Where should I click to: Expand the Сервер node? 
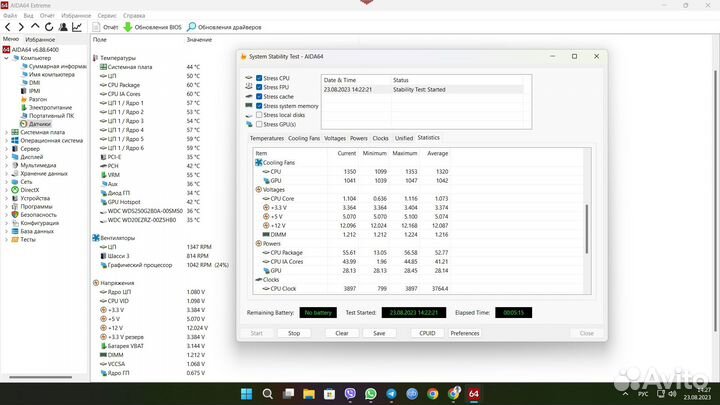point(6,149)
